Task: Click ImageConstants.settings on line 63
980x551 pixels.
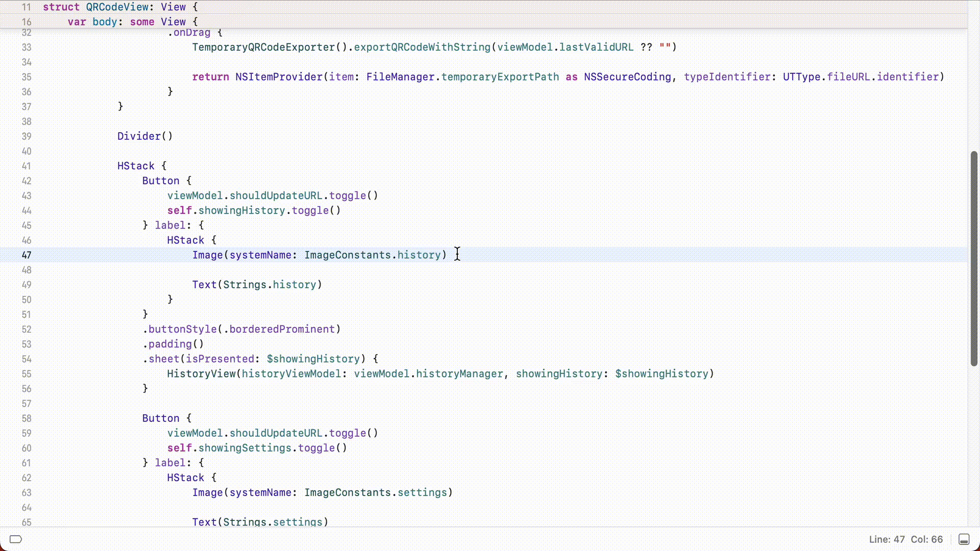Action: coord(376,492)
